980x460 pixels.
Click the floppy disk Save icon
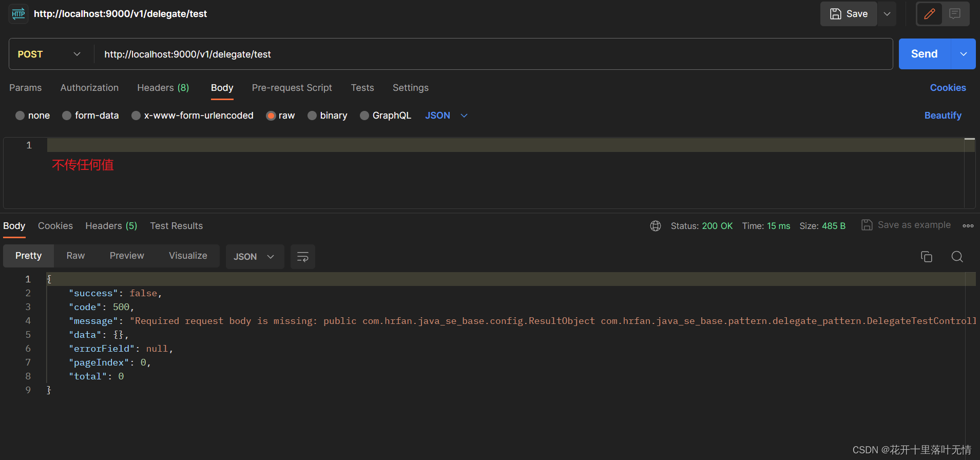point(836,14)
